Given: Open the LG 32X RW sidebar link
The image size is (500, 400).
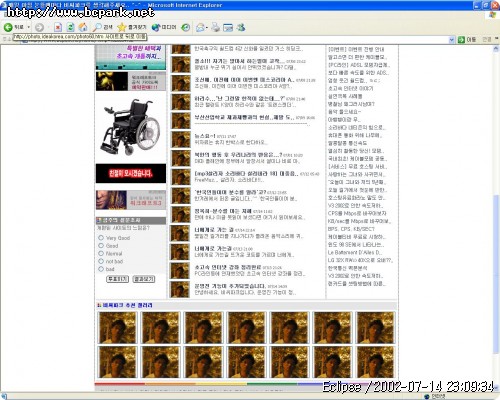Looking at the screenshot, I should [360, 260].
